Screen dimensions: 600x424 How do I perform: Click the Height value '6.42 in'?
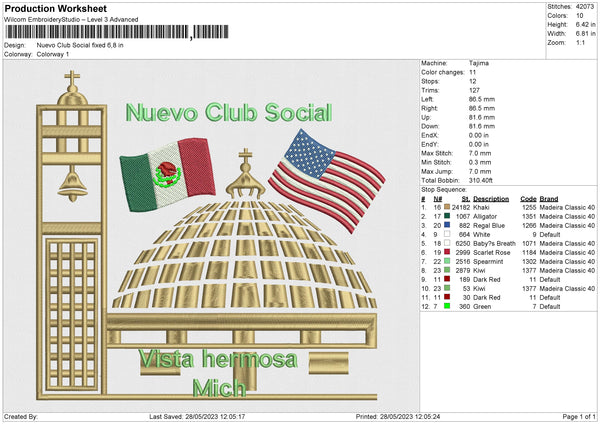(585, 24)
